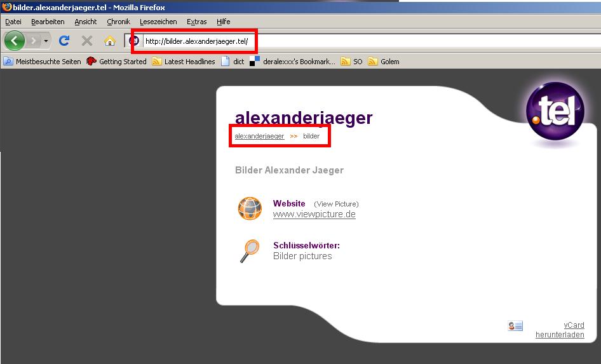Click the purple .tel logo

(x=555, y=114)
